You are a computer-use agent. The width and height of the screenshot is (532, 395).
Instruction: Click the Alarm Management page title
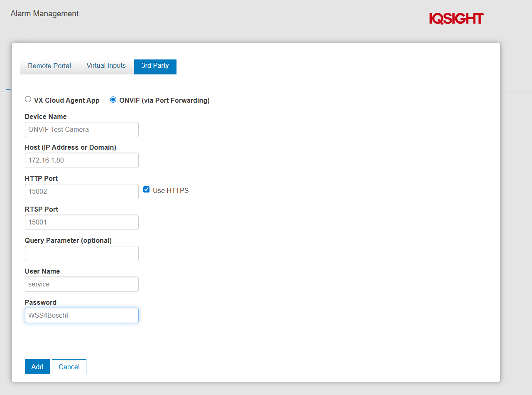pyautogui.click(x=44, y=14)
